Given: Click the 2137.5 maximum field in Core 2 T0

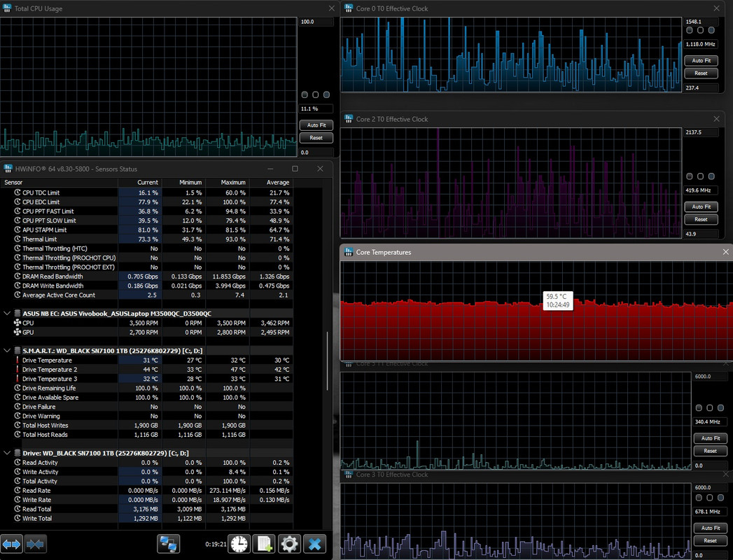Looking at the screenshot, I should click(701, 132).
